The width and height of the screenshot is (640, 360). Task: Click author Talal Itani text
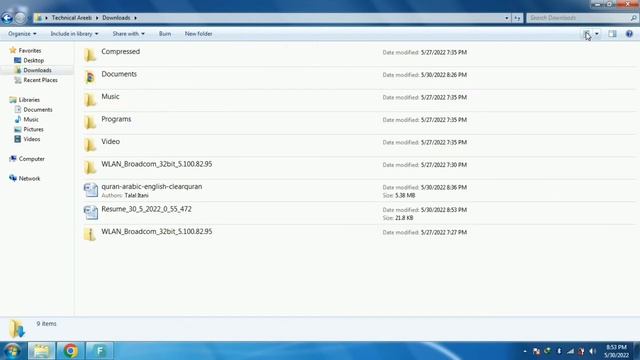point(136,196)
